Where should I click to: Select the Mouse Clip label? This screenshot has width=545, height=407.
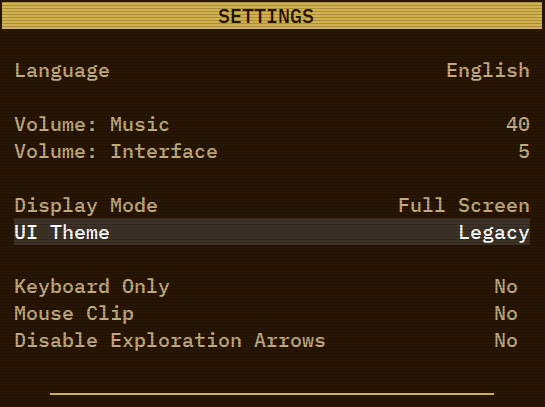(x=74, y=314)
